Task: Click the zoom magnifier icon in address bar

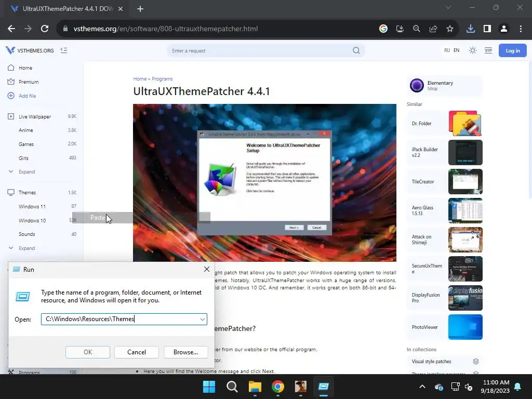Action: pyautogui.click(x=417, y=29)
